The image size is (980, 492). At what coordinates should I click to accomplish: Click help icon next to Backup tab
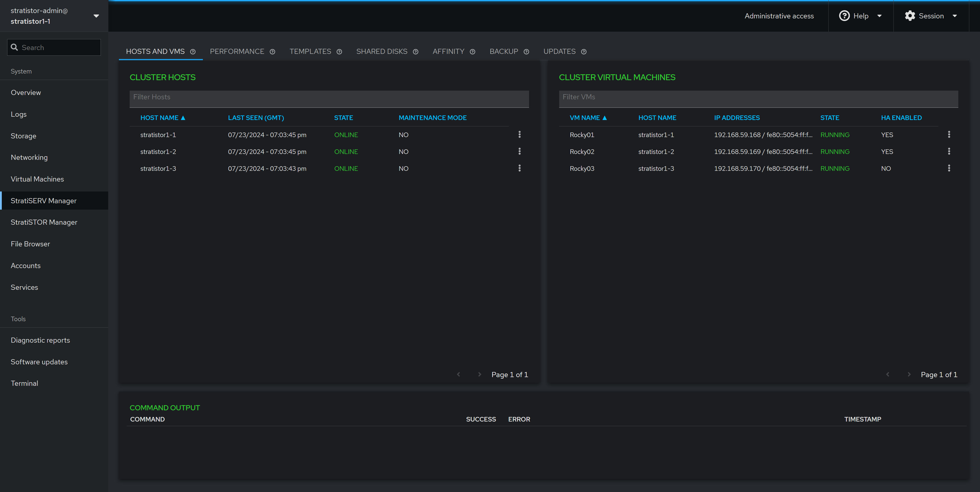click(526, 52)
